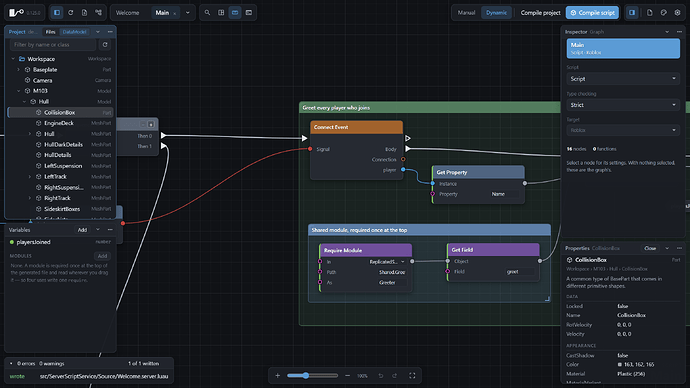Open the tabs overflow dropdown chevron
This screenshot has height=388, width=690.
(x=187, y=13)
